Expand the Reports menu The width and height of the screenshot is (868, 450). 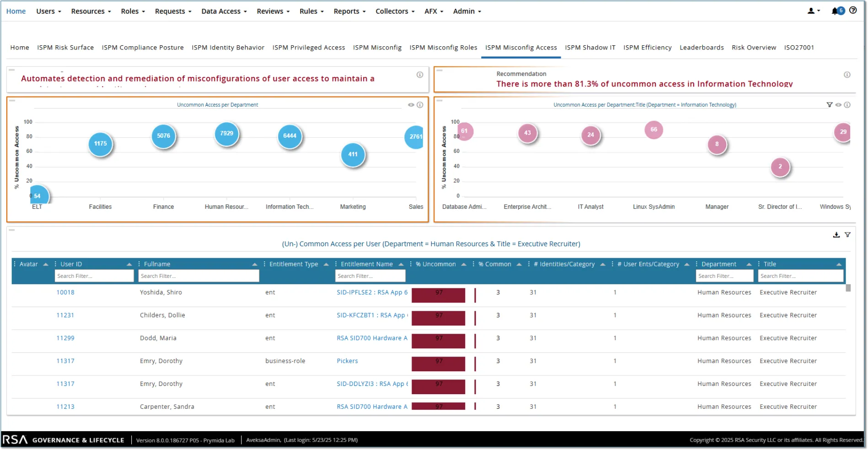pos(349,11)
